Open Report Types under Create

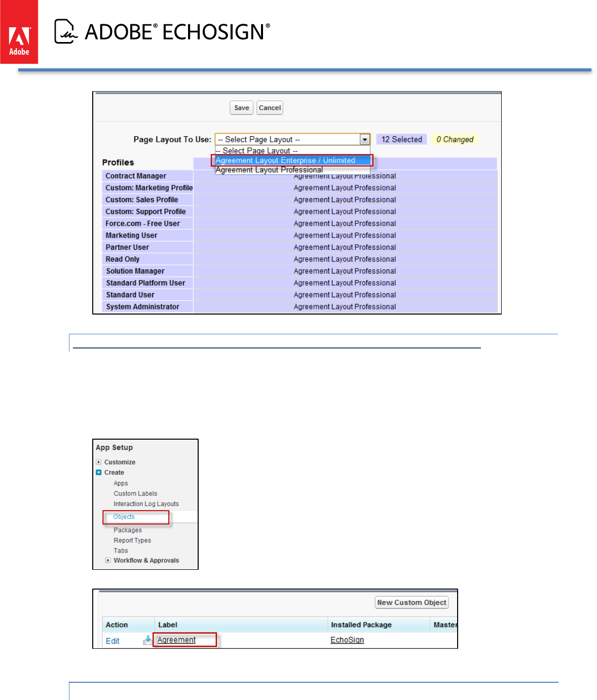tap(132, 540)
